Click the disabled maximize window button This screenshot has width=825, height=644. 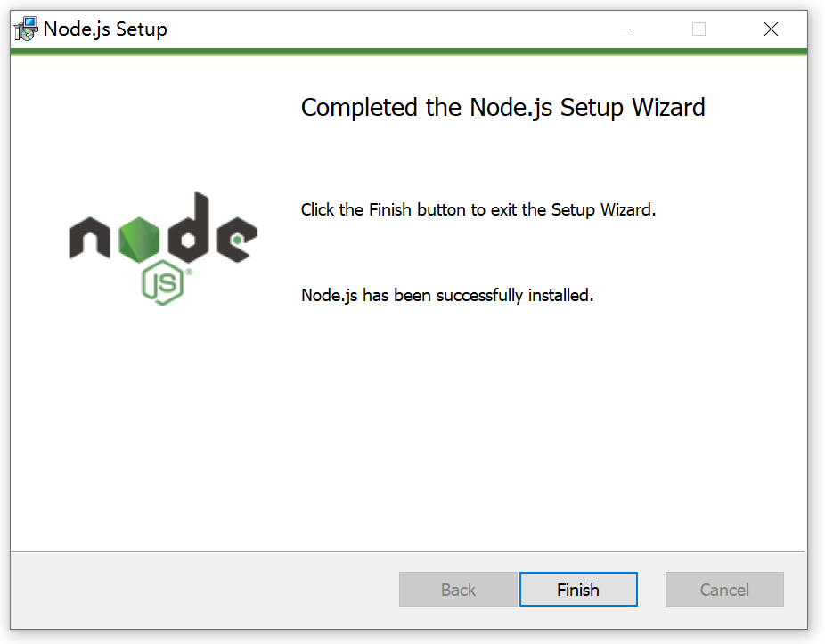(698, 29)
